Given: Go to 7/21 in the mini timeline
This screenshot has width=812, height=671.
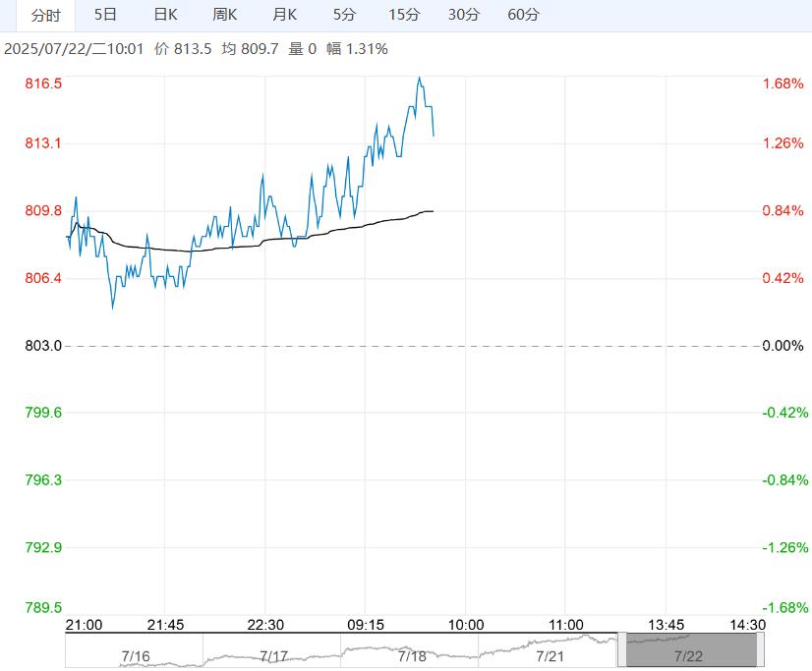Looking at the screenshot, I should pyautogui.click(x=551, y=655).
